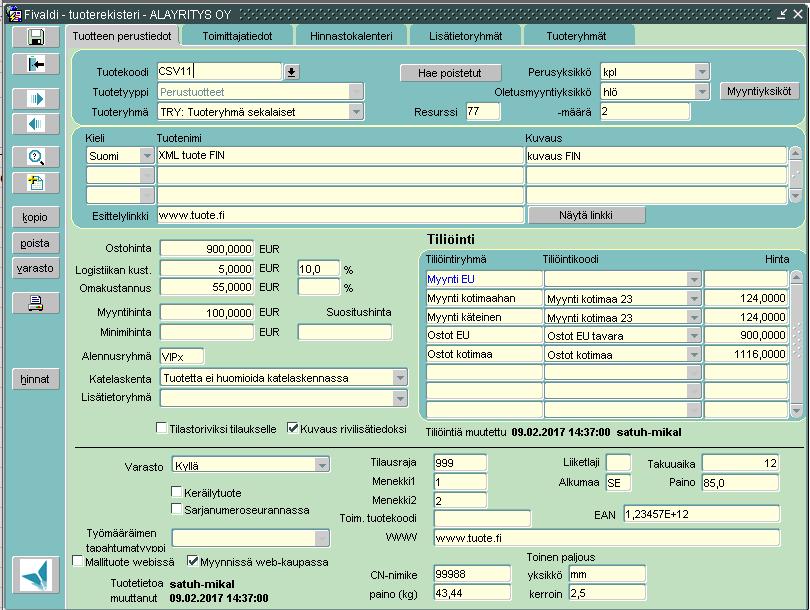
Task: Click Myyntiyksiköt button
Action: [x=759, y=91]
